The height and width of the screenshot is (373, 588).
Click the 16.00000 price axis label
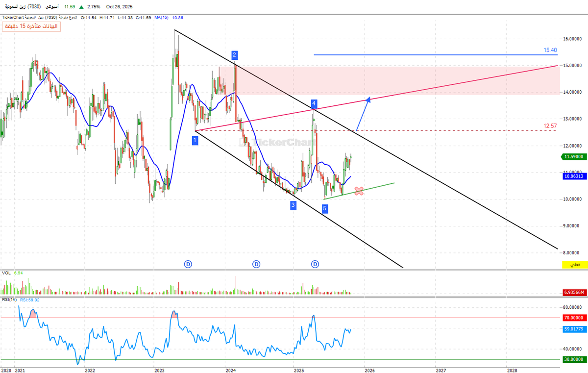click(x=573, y=39)
